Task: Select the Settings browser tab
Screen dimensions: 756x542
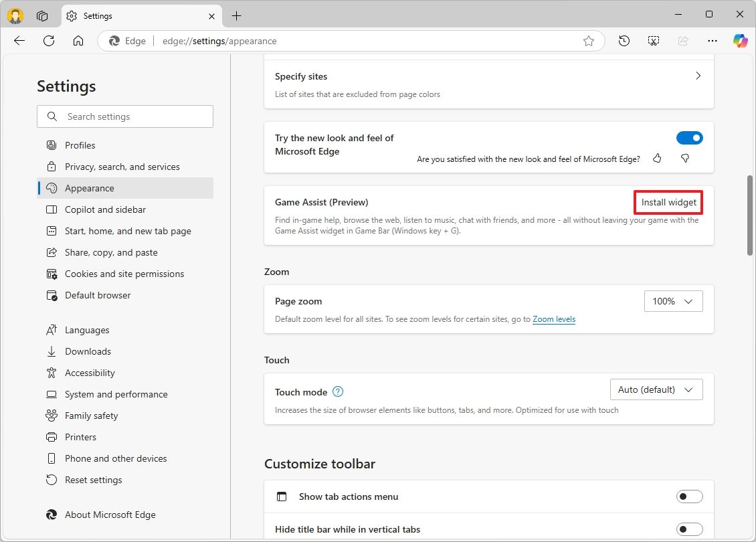Action: 141,16
